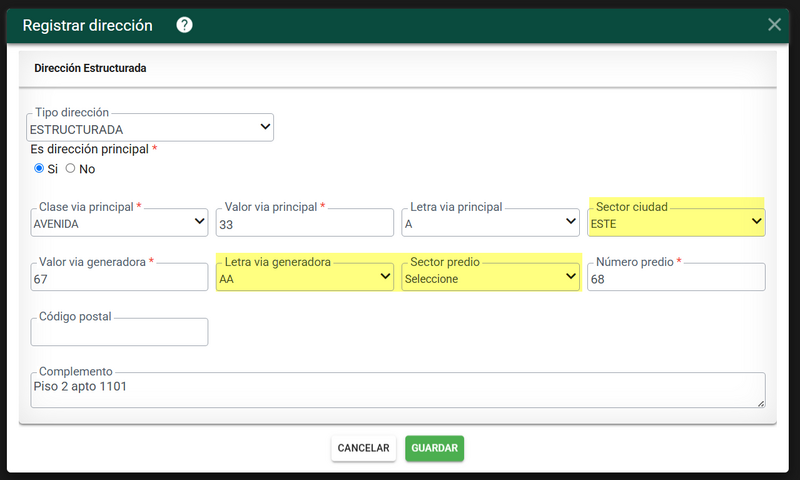Viewport: 800px width, 480px height.
Task: Click the Registrar dirección title text
Action: pyautogui.click(x=88, y=25)
